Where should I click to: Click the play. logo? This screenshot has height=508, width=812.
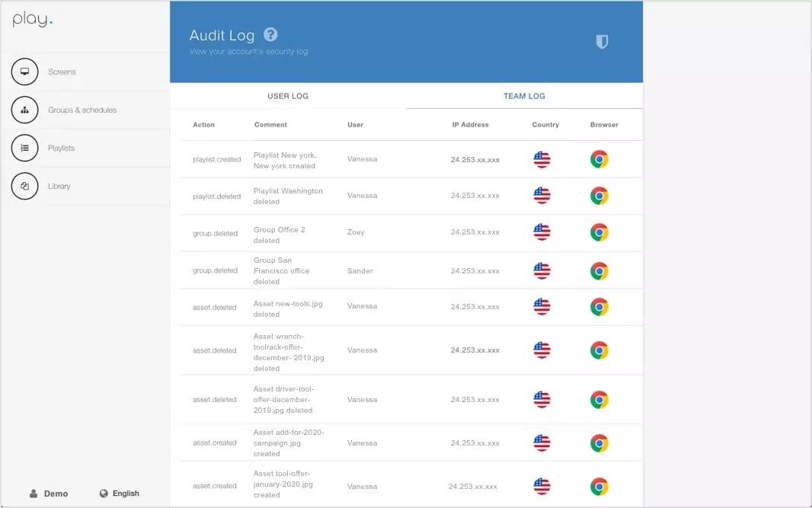pyautogui.click(x=33, y=21)
